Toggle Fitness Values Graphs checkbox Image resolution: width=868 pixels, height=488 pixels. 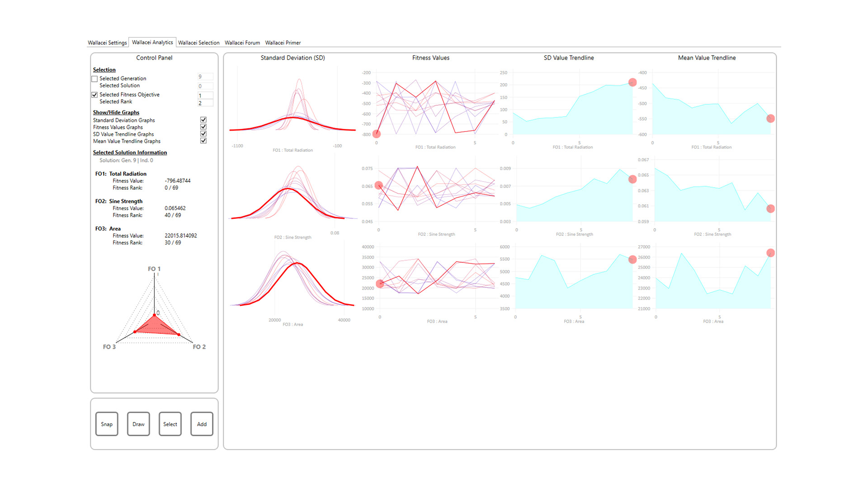[203, 127]
